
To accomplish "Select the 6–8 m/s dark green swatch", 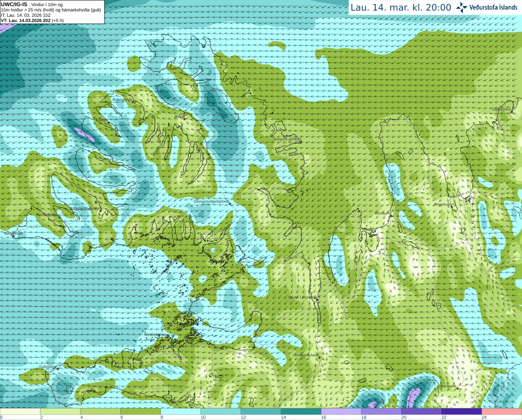I will click(x=140, y=411).
